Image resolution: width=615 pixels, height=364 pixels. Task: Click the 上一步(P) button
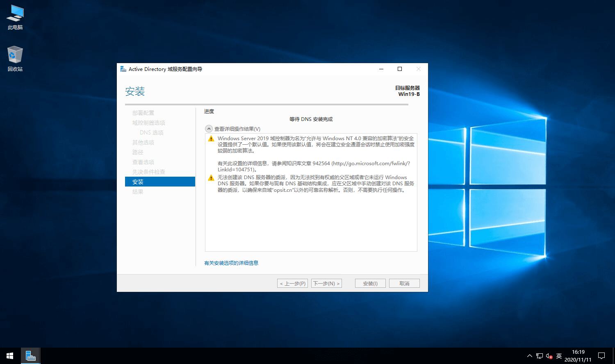pyautogui.click(x=293, y=283)
